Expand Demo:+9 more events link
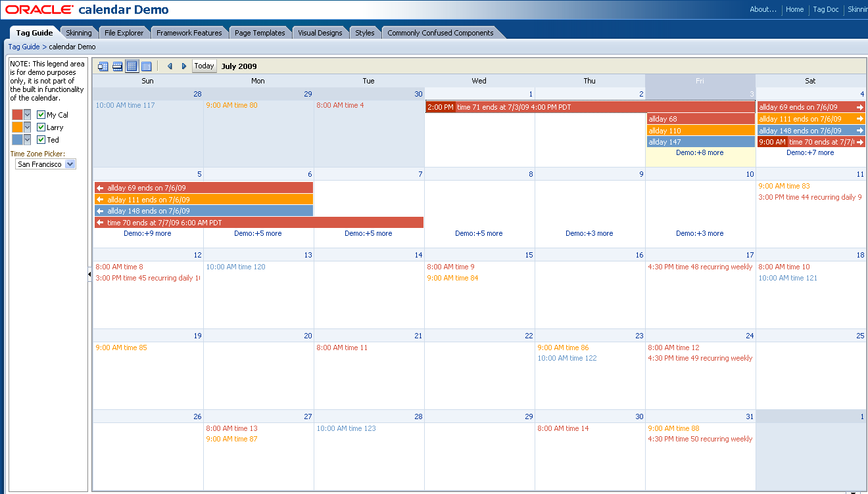868x494 pixels. point(147,233)
